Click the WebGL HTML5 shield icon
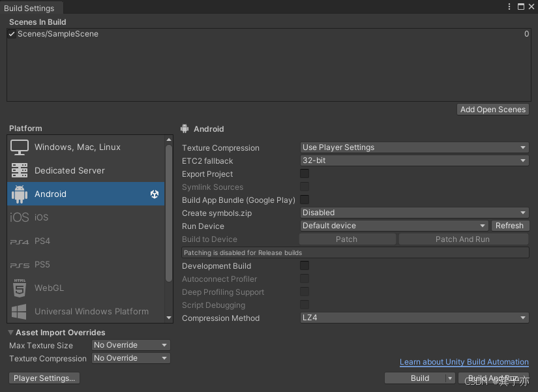This screenshot has width=538, height=392. pos(20,288)
